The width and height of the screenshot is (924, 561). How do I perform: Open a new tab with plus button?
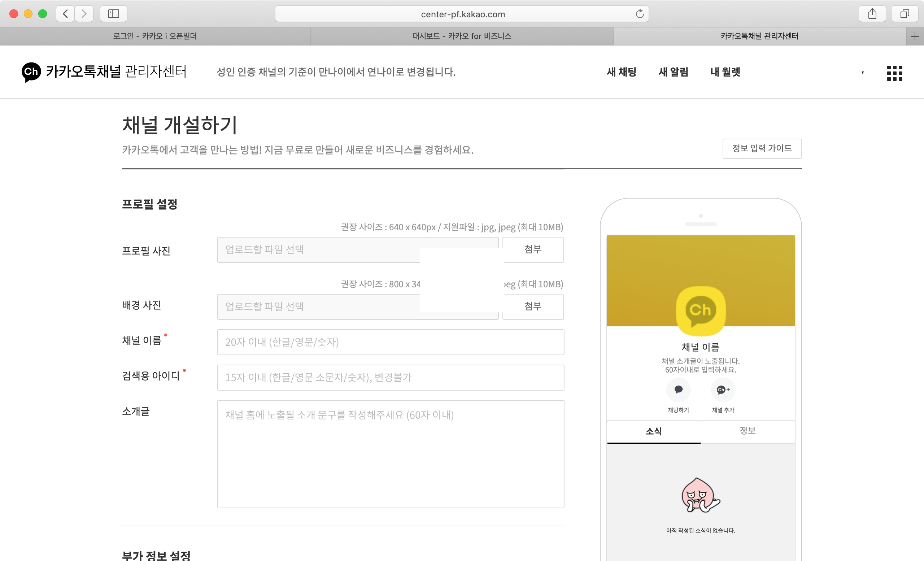point(915,36)
